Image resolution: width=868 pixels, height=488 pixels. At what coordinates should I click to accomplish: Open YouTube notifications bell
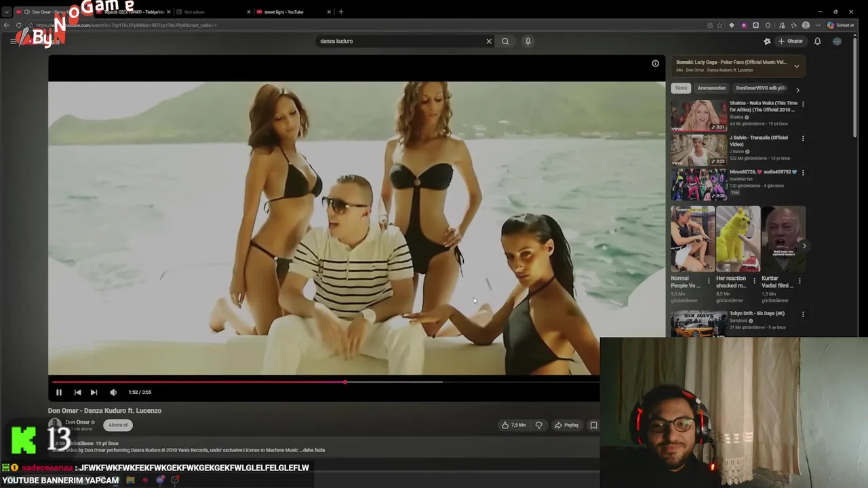[817, 41]
